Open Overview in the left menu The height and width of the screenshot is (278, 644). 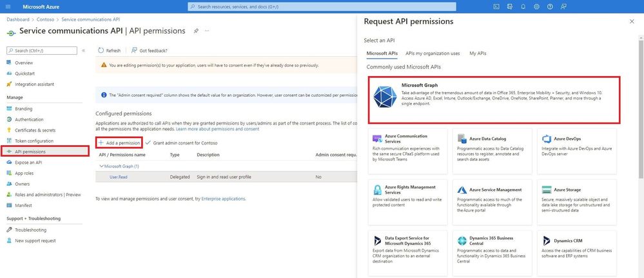pyautogui.click(x=24, y=63)
